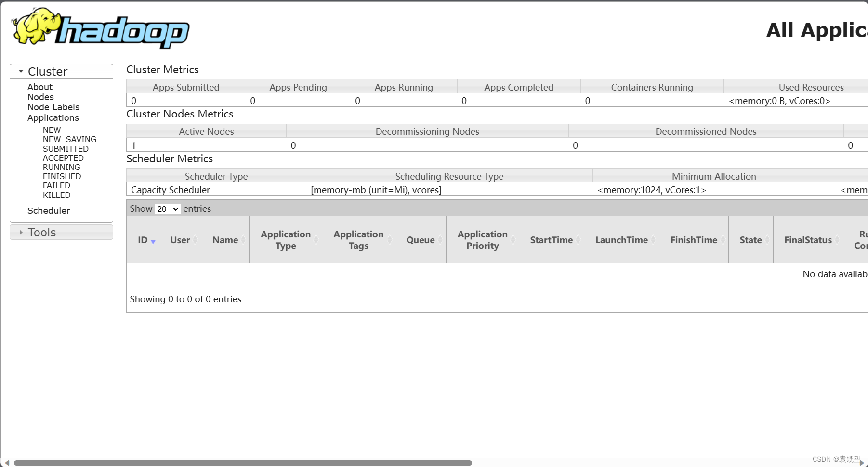Click the Cluster Metrics heading
Viewport: 868px width, 467px height.
coord(162,69)
